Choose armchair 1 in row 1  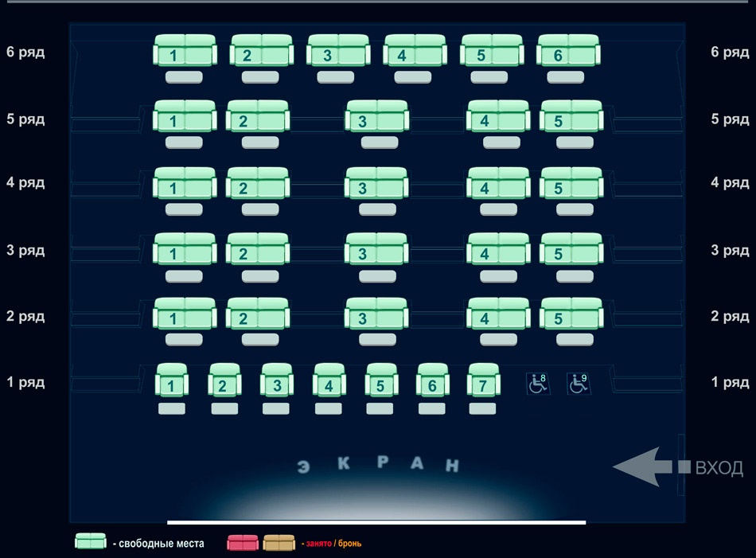(x=172, y=380)
